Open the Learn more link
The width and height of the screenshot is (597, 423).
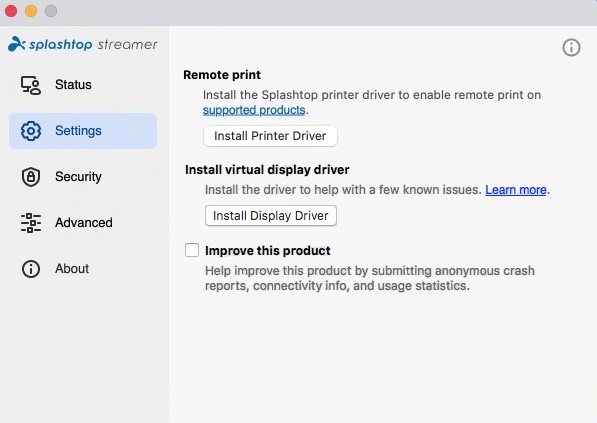click(516, 190)
